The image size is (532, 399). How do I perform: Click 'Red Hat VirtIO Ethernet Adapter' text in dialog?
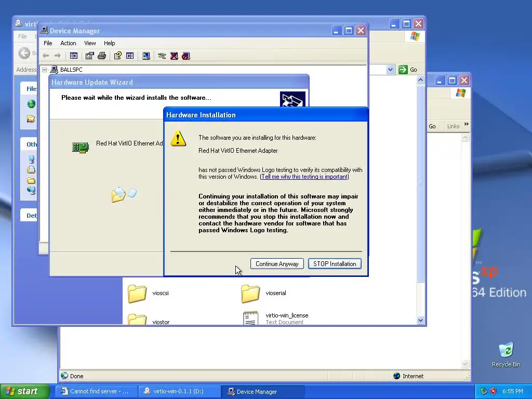[238, 151]
